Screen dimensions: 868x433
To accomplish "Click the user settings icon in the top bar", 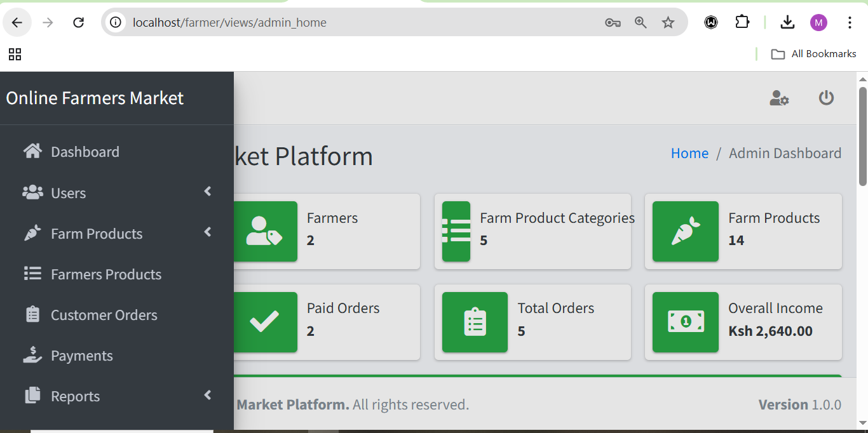I will pyautogui.click(x=779, y=98).
